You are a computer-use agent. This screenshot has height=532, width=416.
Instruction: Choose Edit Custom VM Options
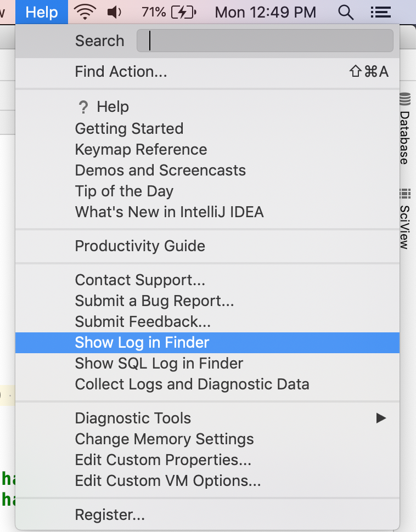pos(168,481)
